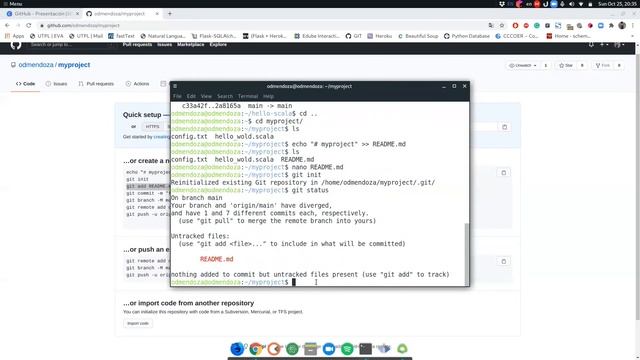This screenshot has width=640, height=360.
Task: Open the Apps bookmark shortcut
Action: pyautogui.click(x=14, y=36)
